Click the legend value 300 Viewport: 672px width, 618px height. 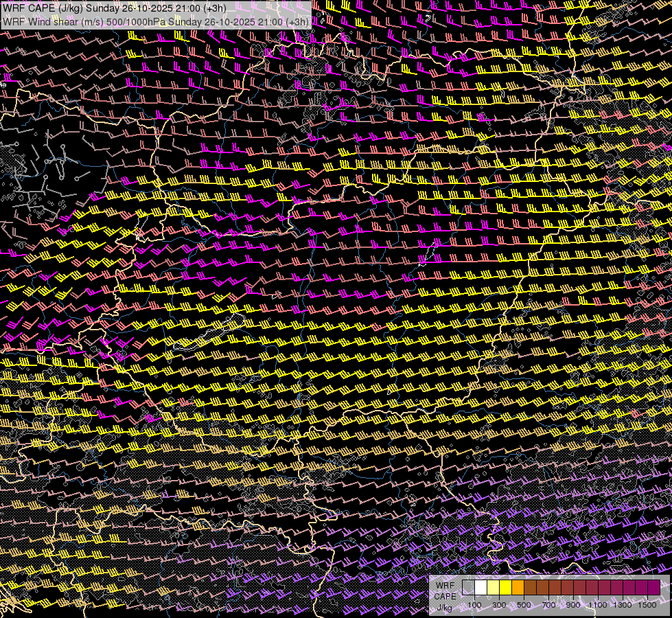click(x=499, y=605)
